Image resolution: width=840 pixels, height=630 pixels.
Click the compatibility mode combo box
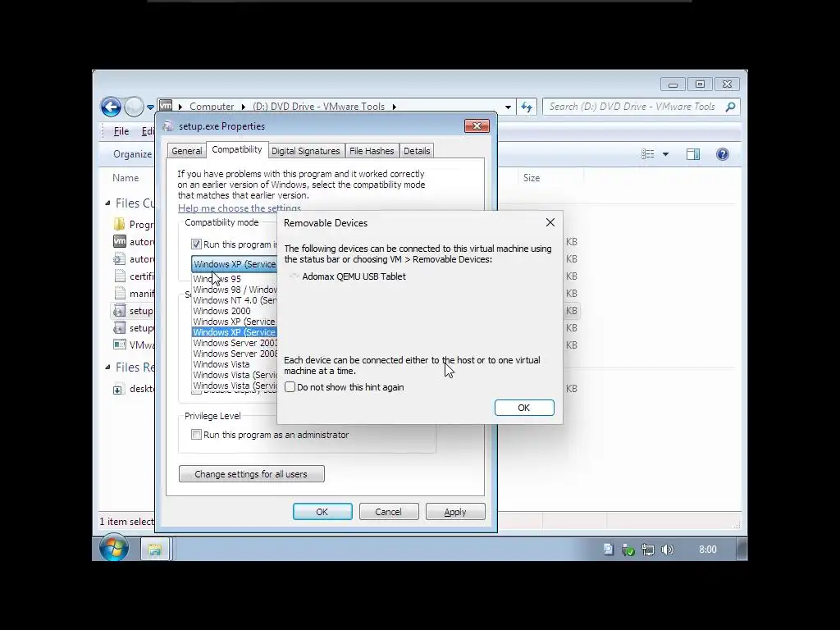(234, 264)
